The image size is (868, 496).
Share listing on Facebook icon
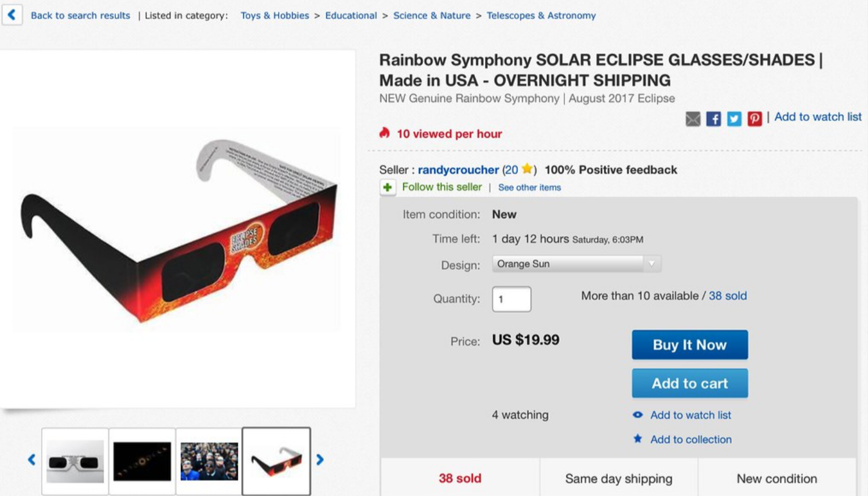pyautogui.click(x=713, y=119)
